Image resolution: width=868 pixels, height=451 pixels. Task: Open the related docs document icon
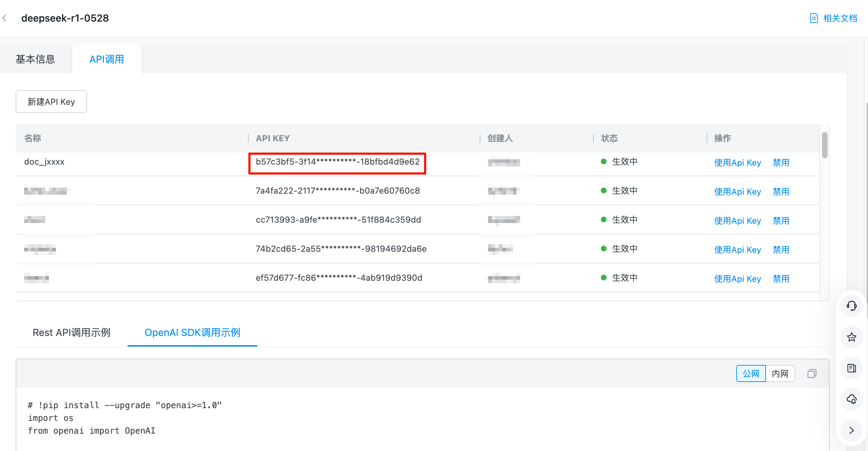814,18
